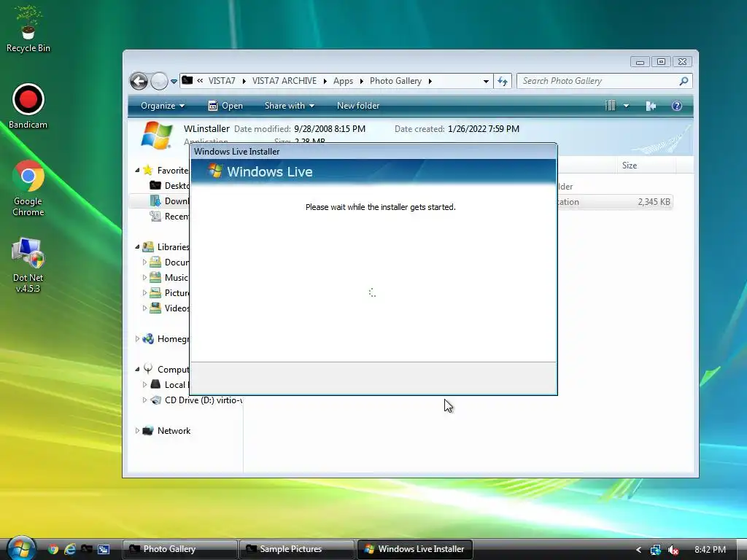Viewport: 747px width, 560px height.
Task: Click the network tray icon
Action: tap(656, 550)
